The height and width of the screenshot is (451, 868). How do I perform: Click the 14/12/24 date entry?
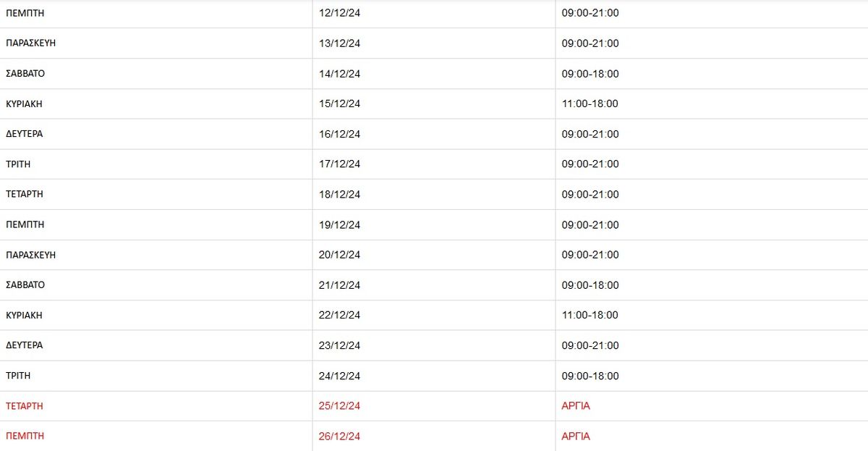(x=339, y=74)
